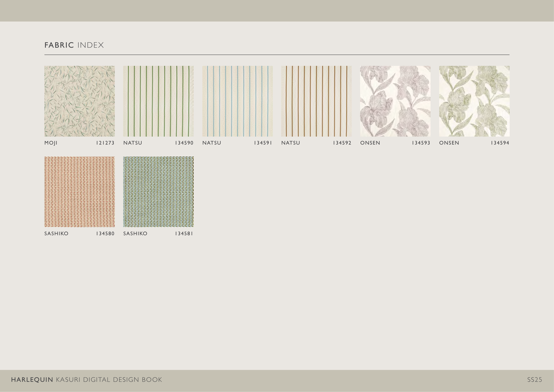Click the MOJI fabric name label
The image size is (554, 392).
tap(51, 143)
